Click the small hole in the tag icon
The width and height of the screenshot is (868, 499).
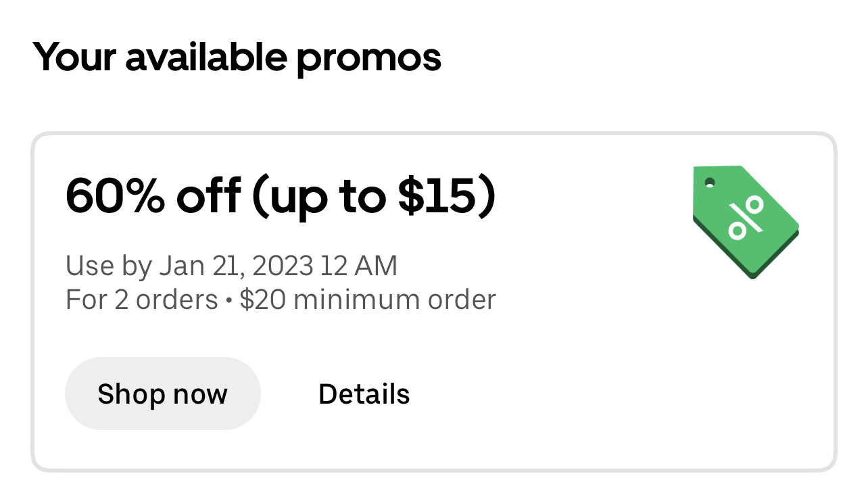(709, 183)
